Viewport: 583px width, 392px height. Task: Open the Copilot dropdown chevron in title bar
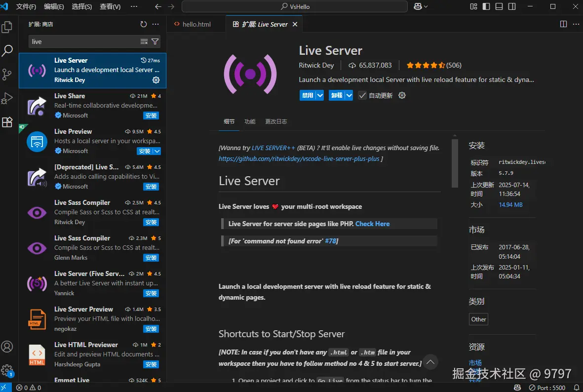[426, 7]
